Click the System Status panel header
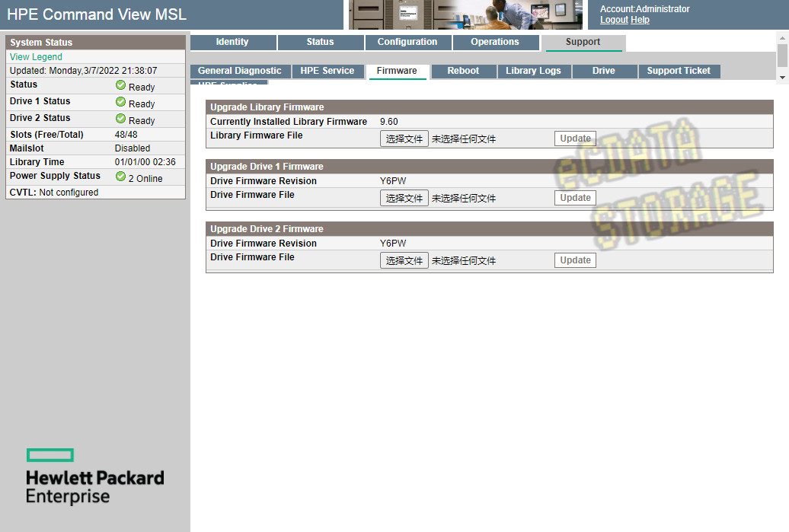Image resolution: width=789 pixels, height=532 pixels. coord(96,42)
